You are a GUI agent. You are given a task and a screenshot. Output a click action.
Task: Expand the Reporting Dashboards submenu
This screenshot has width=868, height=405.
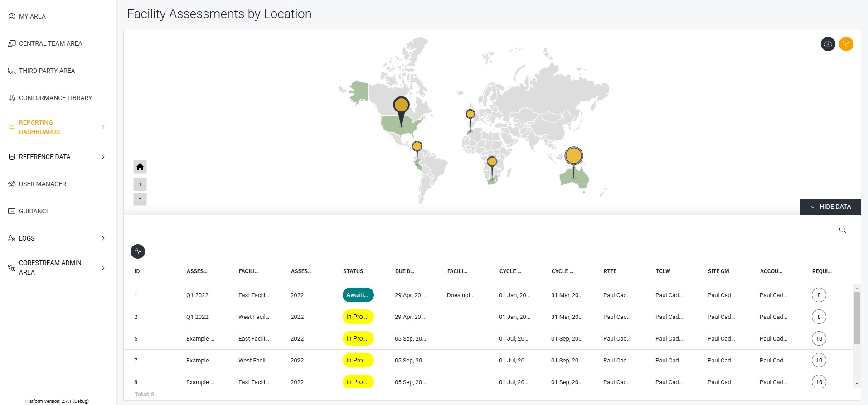pos(103,127)
